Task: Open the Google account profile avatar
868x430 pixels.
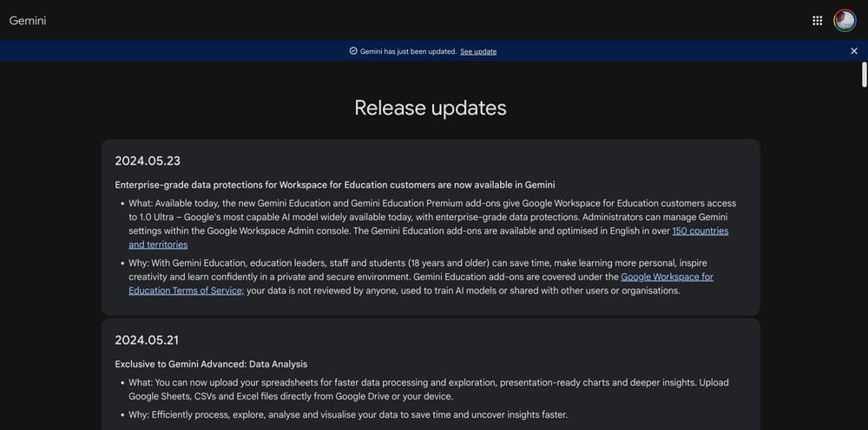Action: [845, 20]
